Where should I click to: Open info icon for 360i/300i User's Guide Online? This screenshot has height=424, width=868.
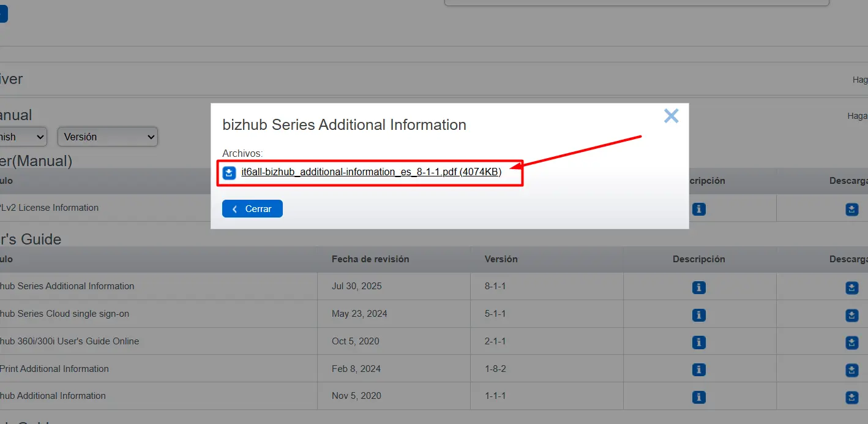[699, 343]
